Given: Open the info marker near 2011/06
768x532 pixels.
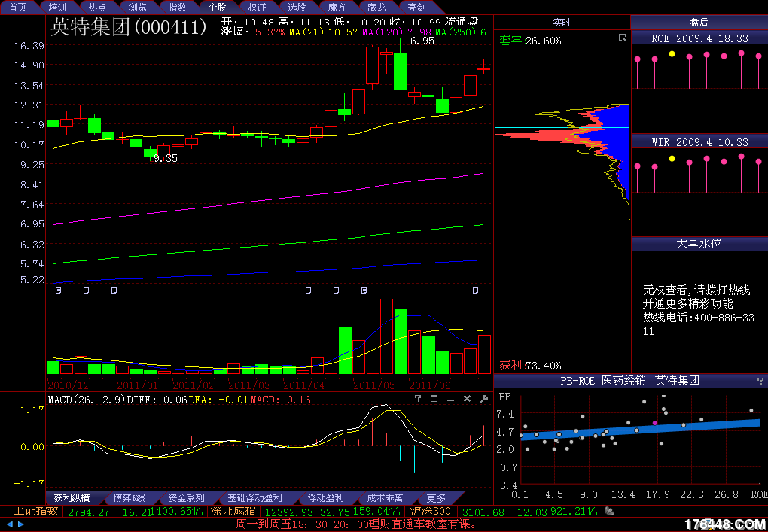Looking at the screenshot, I should click(476, 290).
